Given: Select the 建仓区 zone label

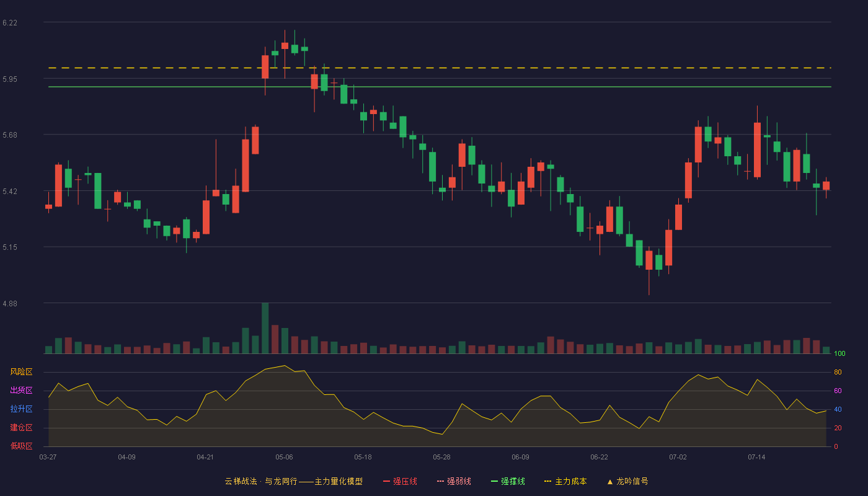Looking at the screenshot, I should point(21,428).
